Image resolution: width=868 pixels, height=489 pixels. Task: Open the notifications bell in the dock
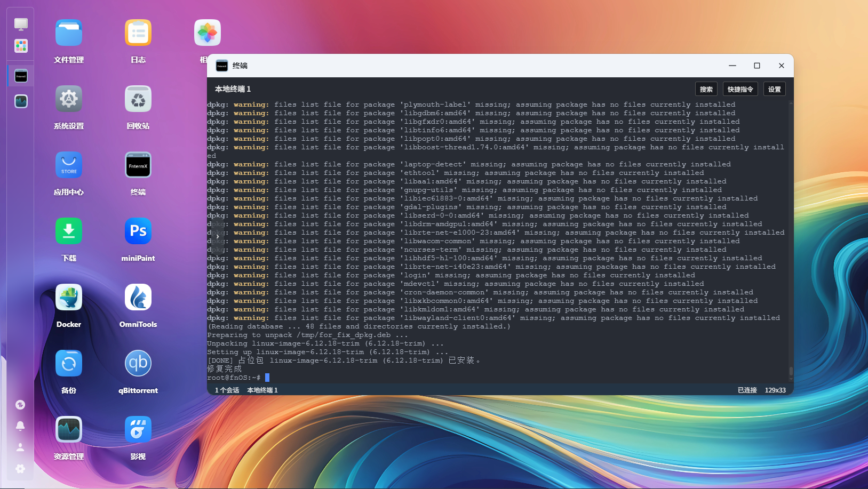(x=20, y=426)
